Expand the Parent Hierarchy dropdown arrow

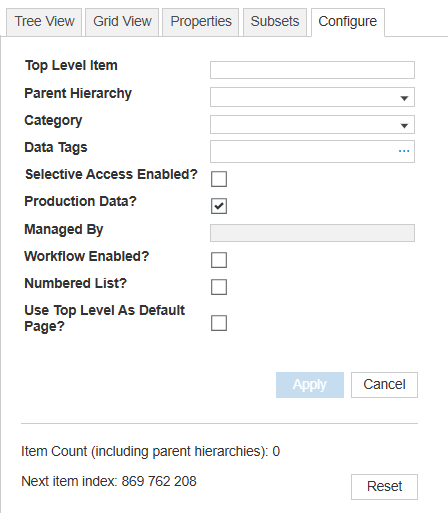coord(404,98)
